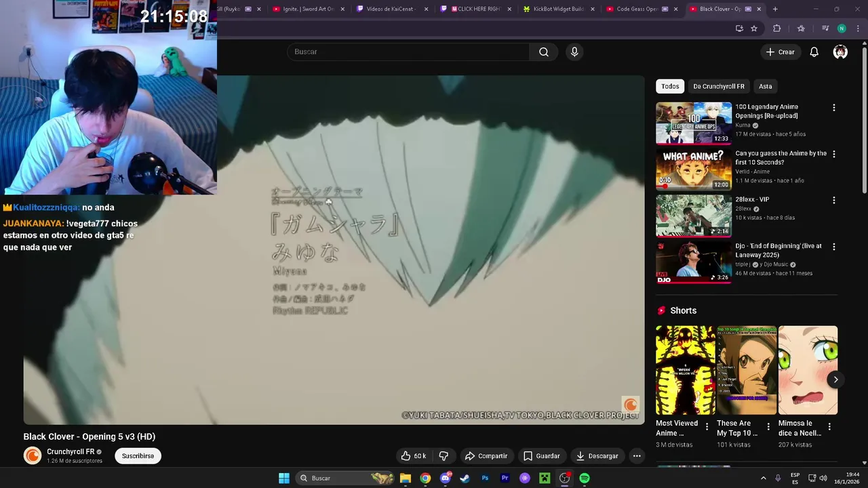Viewport: 868px width, 488px height.
Task: Launch Photoshop from taskbar
Action: click(x=485, y=479)
